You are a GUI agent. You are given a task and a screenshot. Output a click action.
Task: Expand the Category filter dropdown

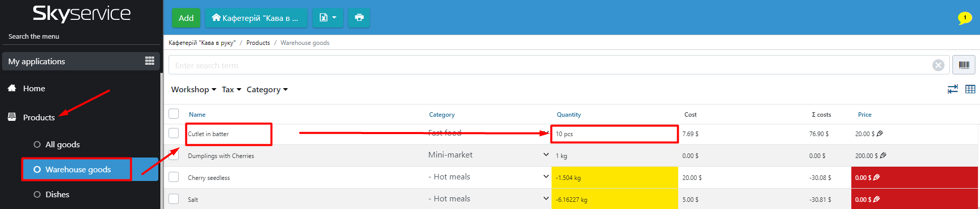[267, 90]
